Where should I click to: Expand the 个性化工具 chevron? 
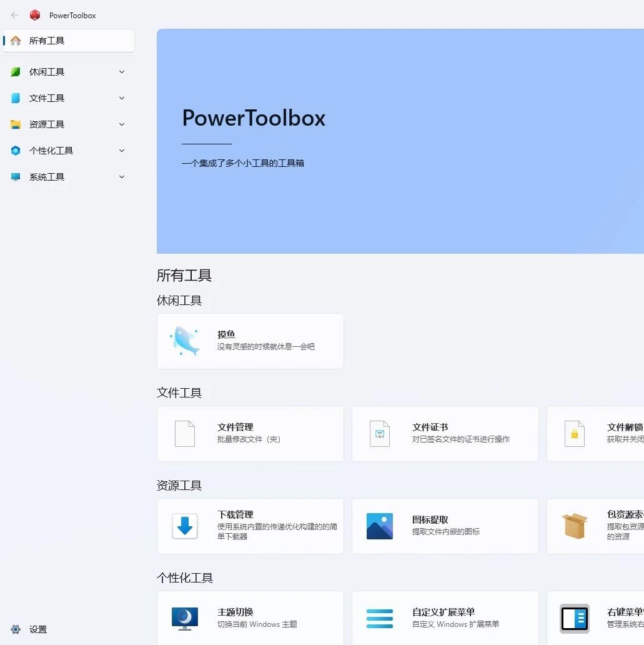coord(122,151)
